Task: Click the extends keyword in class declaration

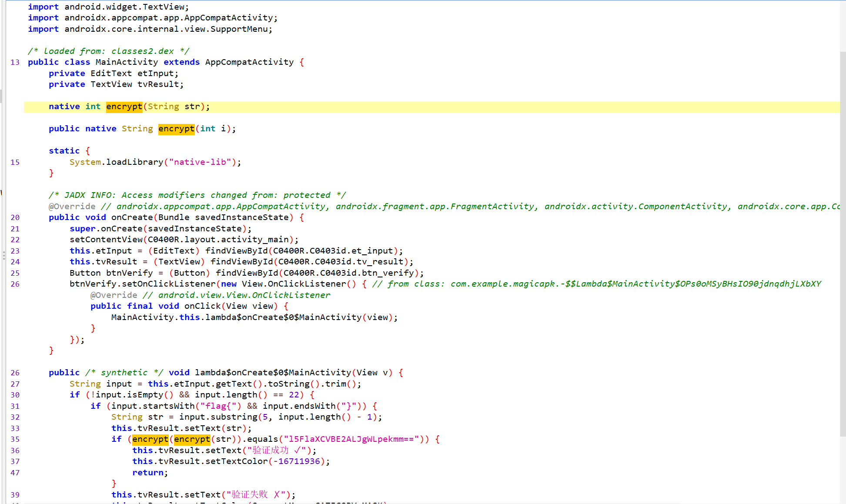Action: click(182, 62)
